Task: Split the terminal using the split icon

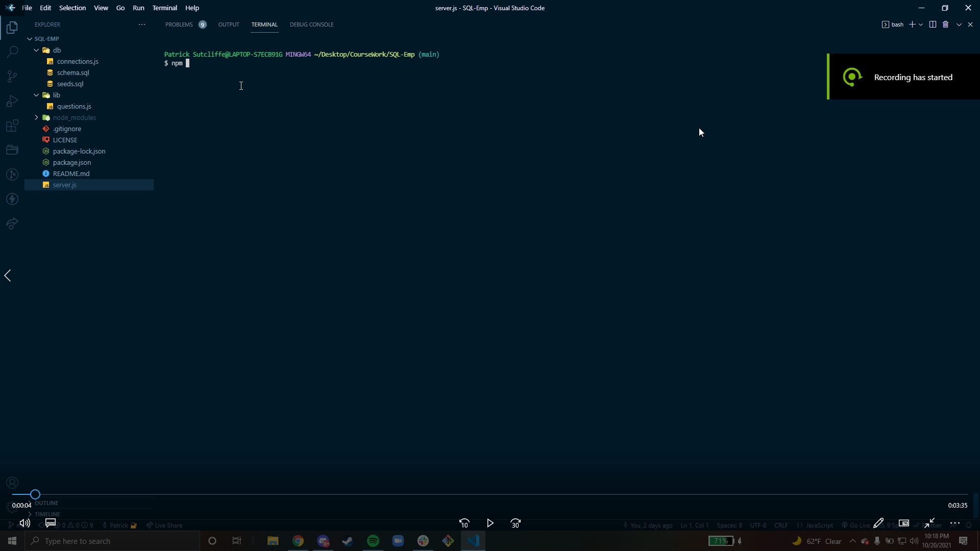Action: 932,24
